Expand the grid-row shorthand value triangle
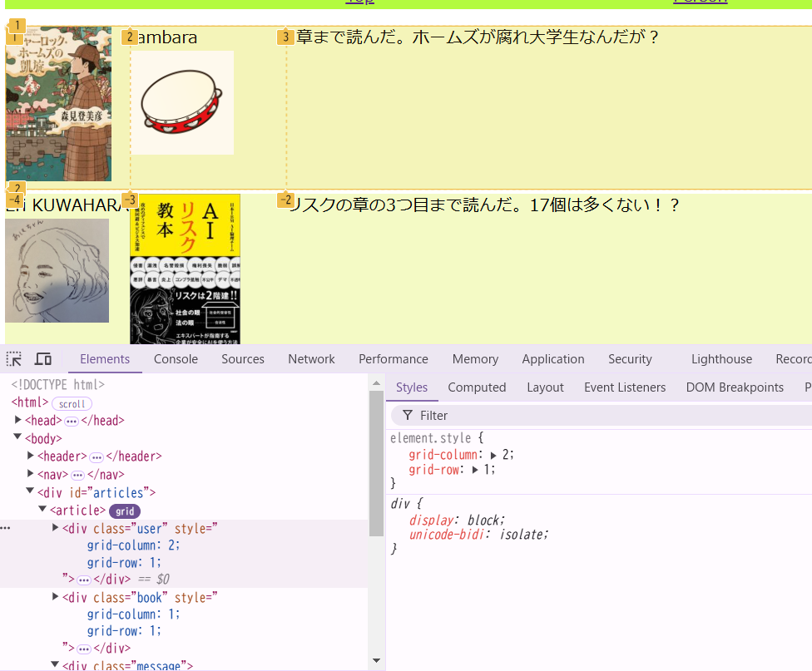 click(x=475, y=470)
